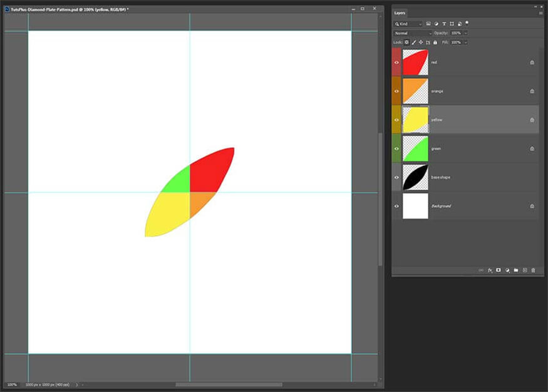Click the horizontal scrollbar of document
Viewport: 548px width, 392px height.
point(229,384)
